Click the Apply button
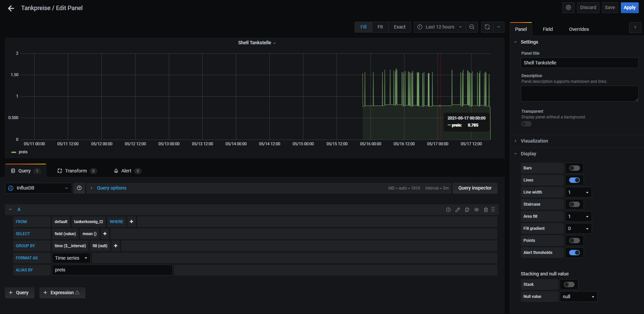 coord(629,8)
